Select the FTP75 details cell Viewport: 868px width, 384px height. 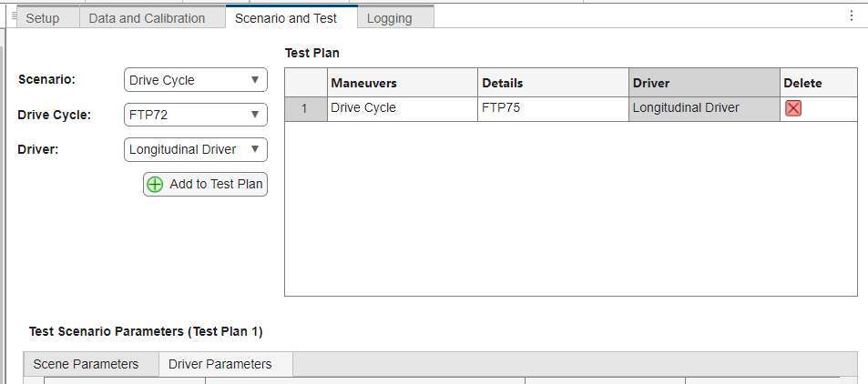(553, 108)
